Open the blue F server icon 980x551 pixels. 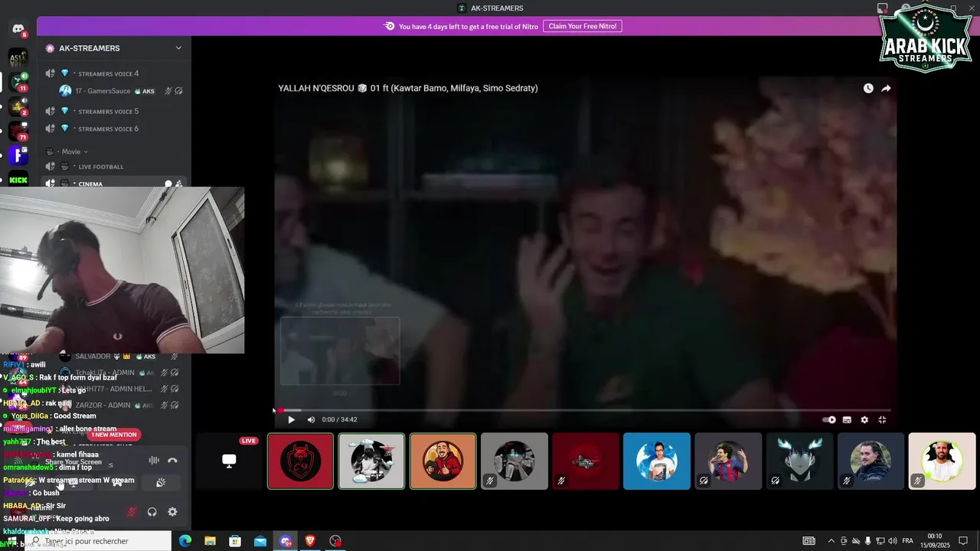tap(18, 155)
